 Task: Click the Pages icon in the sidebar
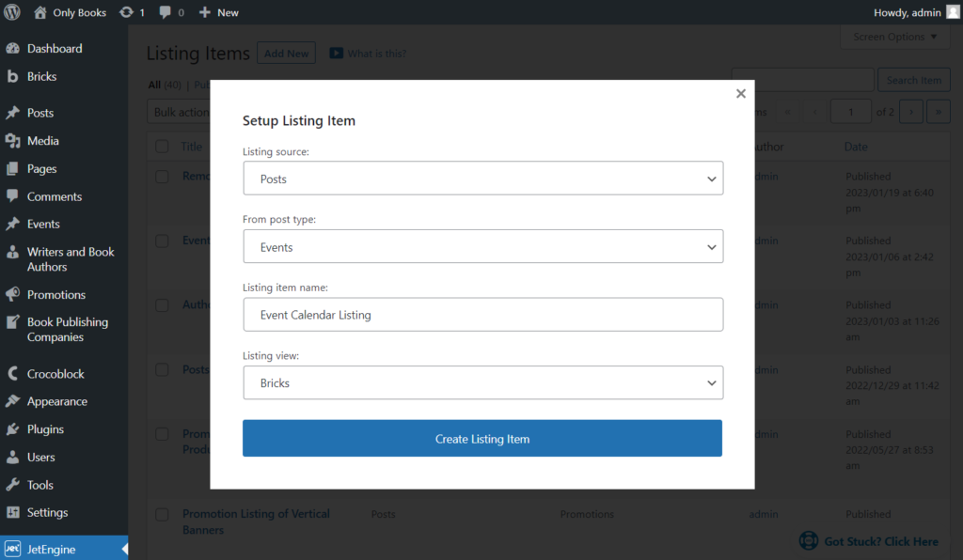pyautogui.click(x=12, y=169)
